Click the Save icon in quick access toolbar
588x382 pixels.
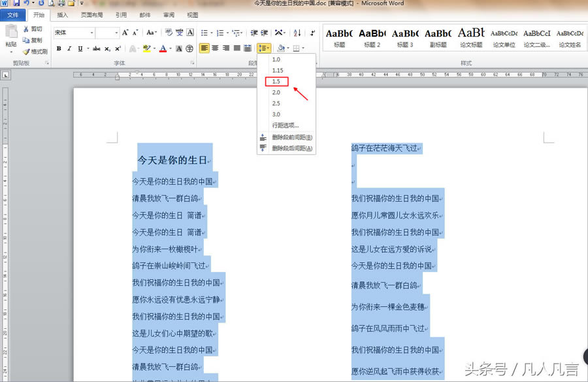[16, 4]
